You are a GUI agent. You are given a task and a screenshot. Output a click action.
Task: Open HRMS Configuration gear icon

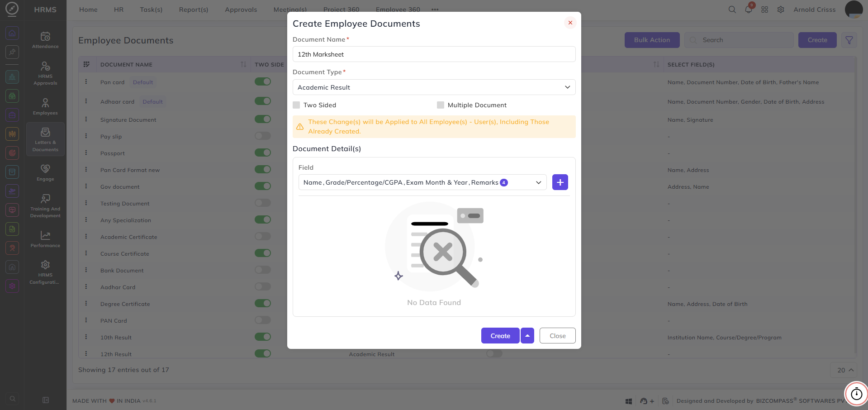(x=45, y=265)
